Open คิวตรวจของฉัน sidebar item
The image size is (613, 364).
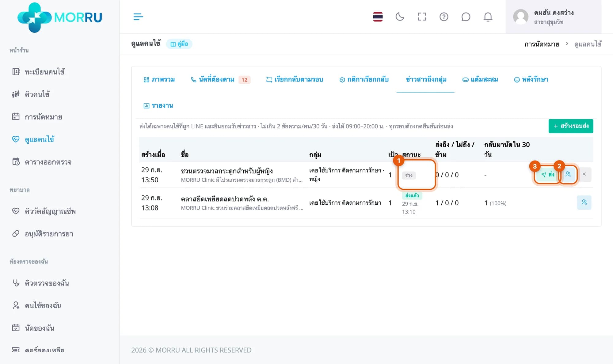pos(40,283)
